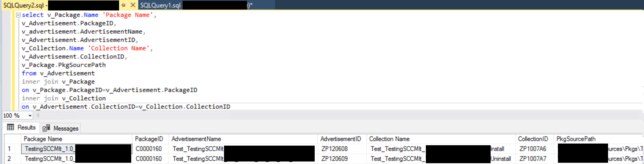Click the Results grid icon
644x164 pixels.
click(10, 128)
